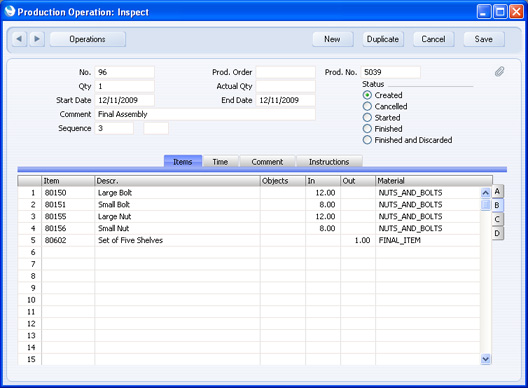The height and width of the screenshot is (388, 528).
Task: Click item cell 80151
Action: tap(68, 204)
